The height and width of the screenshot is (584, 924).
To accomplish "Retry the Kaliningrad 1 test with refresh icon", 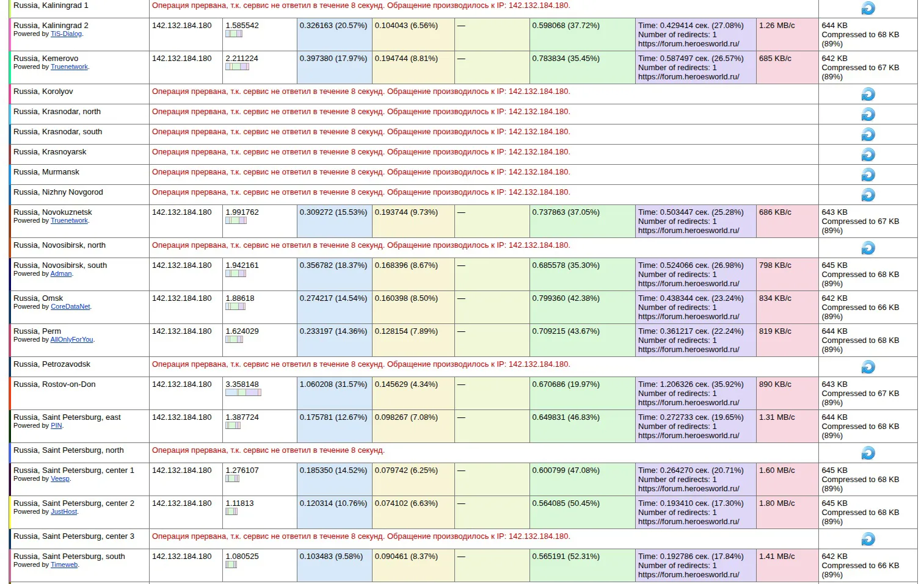I will (x=868, y=8).
